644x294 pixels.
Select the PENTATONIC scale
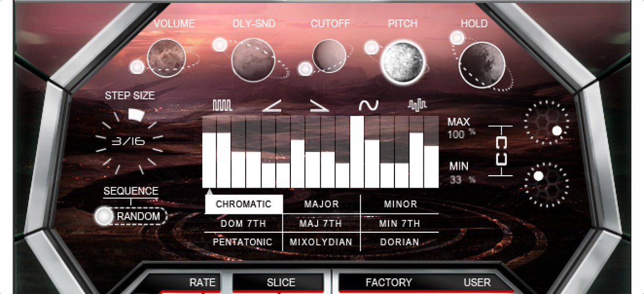244,242
